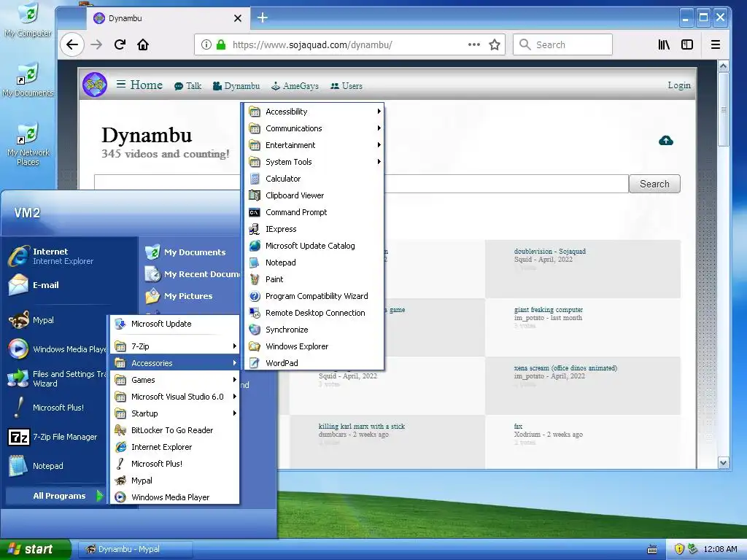Expand the Entertainment submenu
The height and width of the screenshot is (560, 747).
point(314,145)
